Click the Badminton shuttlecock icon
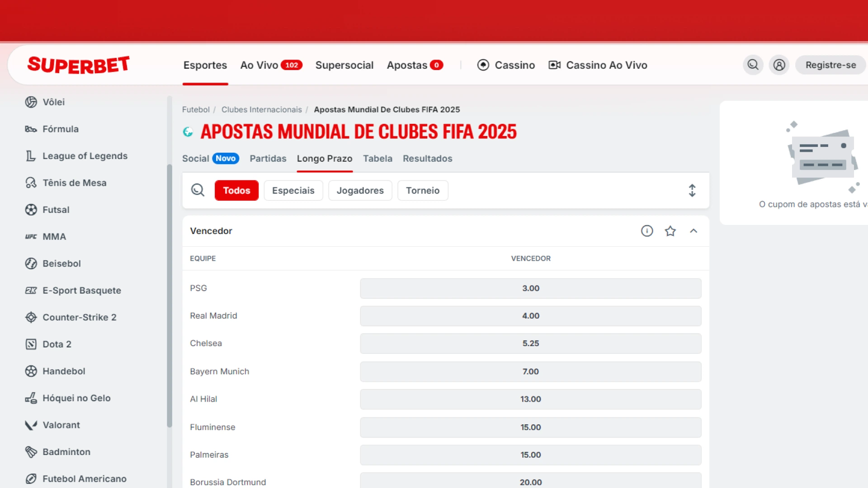This screenshot has width=868, height=488. (x=31, y=452)
